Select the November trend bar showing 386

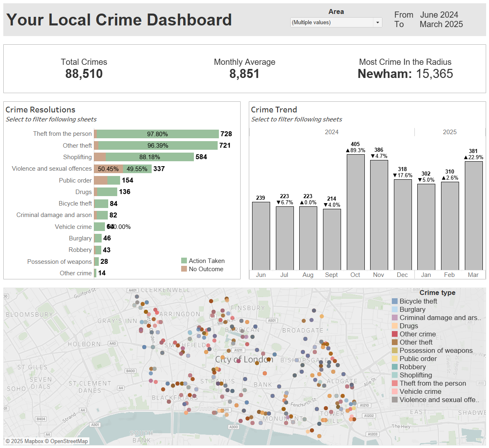point(379,215)
